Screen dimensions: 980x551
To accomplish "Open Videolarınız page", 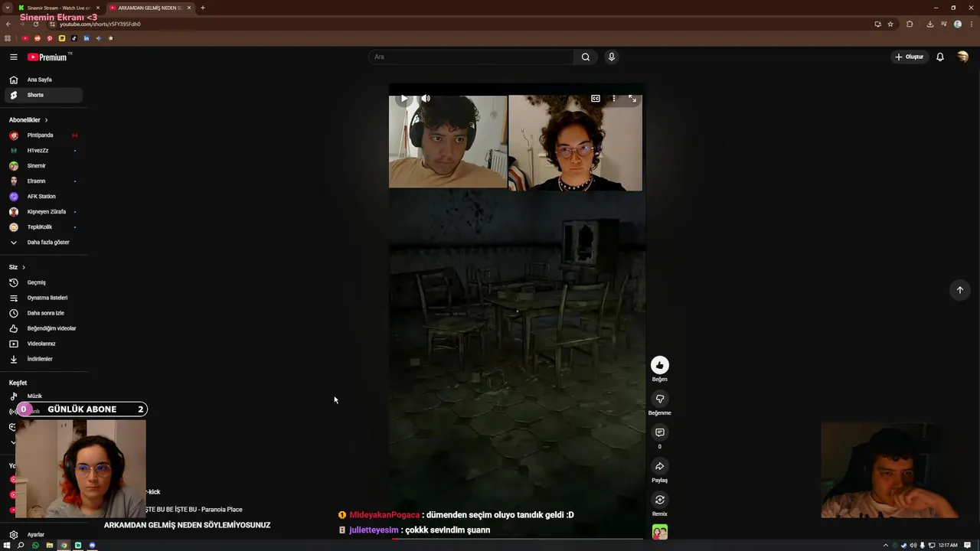I will 44,344.
